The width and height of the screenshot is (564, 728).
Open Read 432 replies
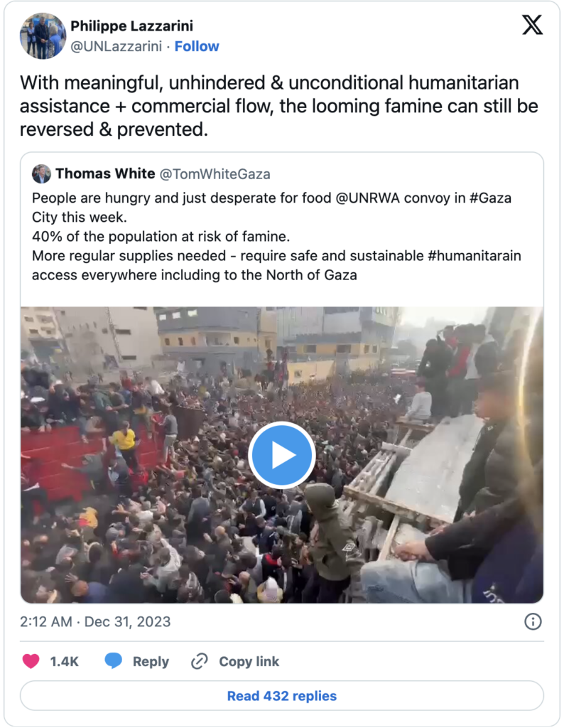tap(282, 696)
